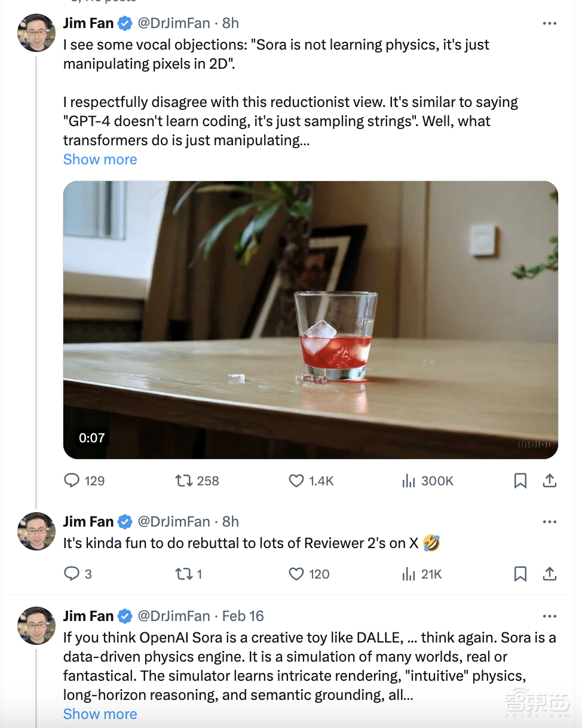Screen dimensions: 582x728
Task: Like the tweet with 1.4K likes
Action: coord(296,481)
